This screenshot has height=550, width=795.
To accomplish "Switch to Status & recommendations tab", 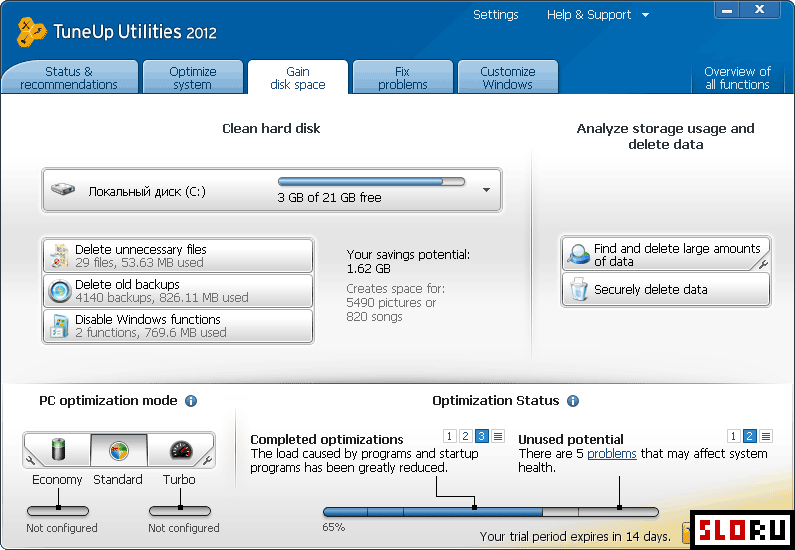I will (x=69, y=78).
